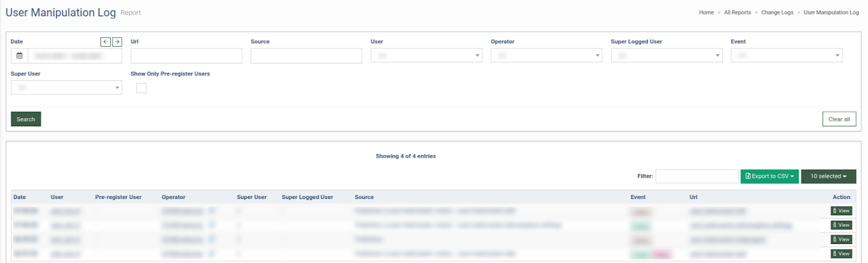868x263 pixels.
Task: Click the Filter text input field
Action: [x=697, y=176]
